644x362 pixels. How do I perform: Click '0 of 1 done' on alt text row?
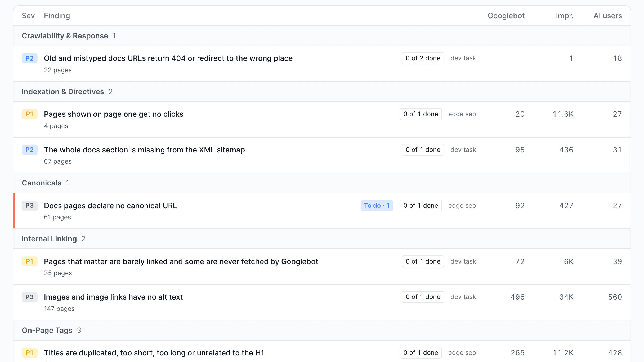423,297
